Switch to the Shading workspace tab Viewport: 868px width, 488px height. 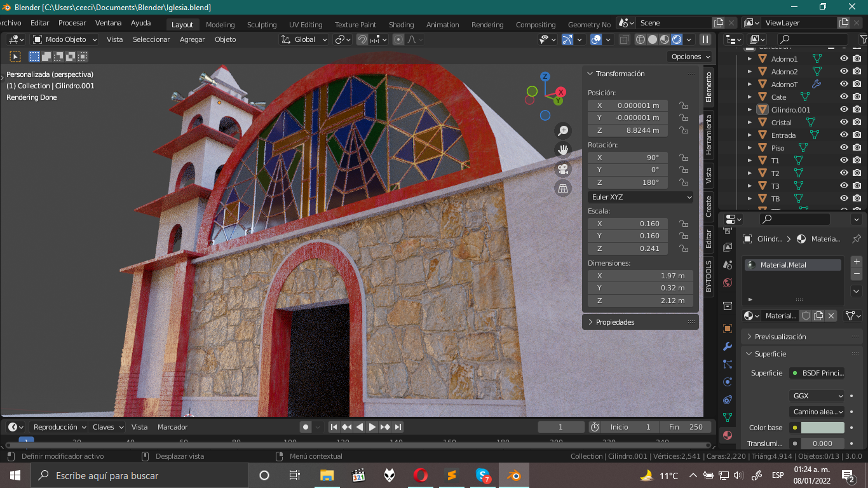(401, 25)
